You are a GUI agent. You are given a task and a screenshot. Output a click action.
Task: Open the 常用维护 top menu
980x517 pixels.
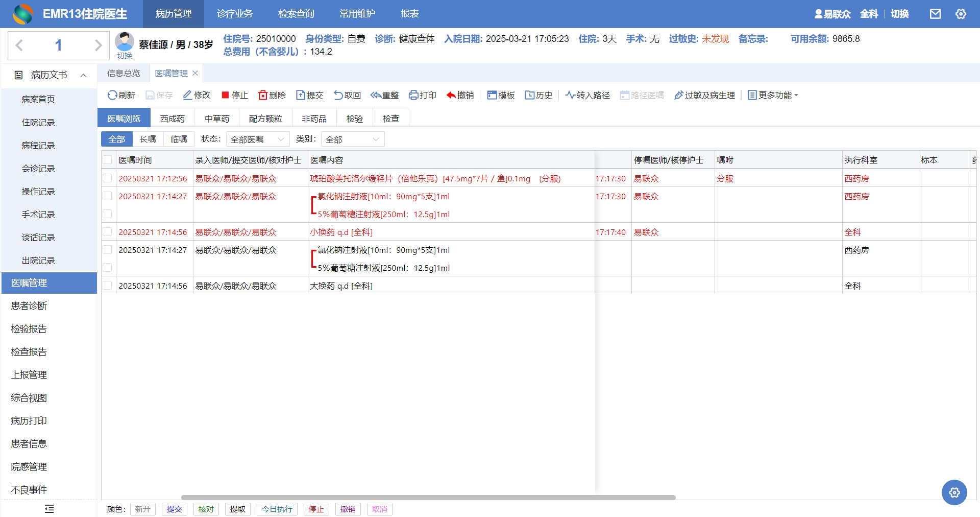pyautogui.click(x=357, y=14)
